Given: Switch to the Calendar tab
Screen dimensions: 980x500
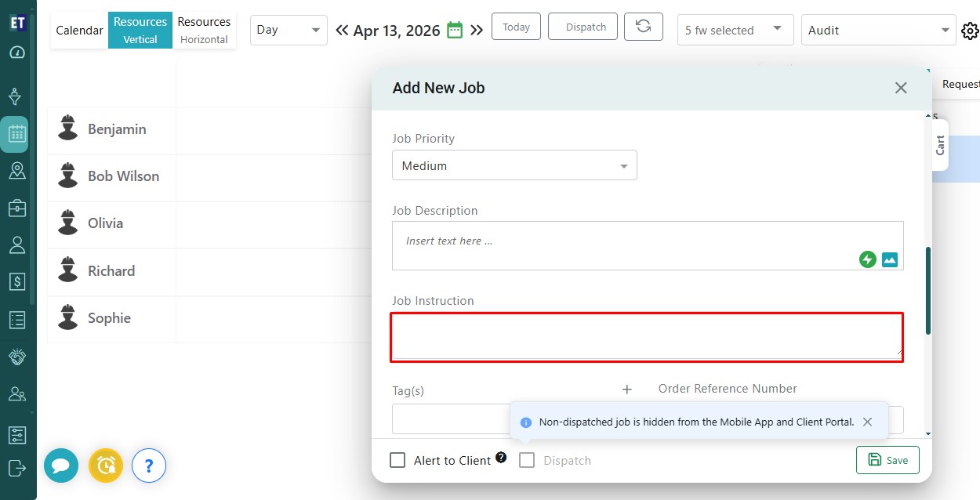Looking at the screenshot, I should [79, 31].
